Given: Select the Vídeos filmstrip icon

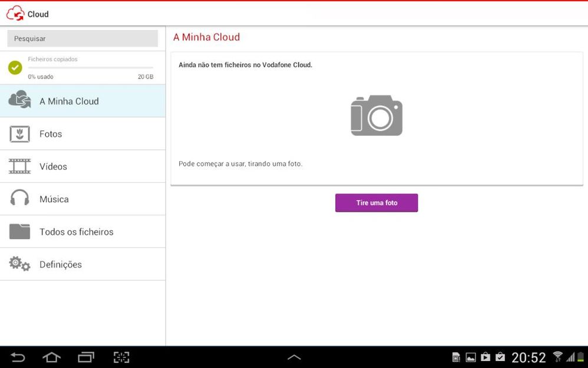Looking at the screenshot, I should pos(19,166).
